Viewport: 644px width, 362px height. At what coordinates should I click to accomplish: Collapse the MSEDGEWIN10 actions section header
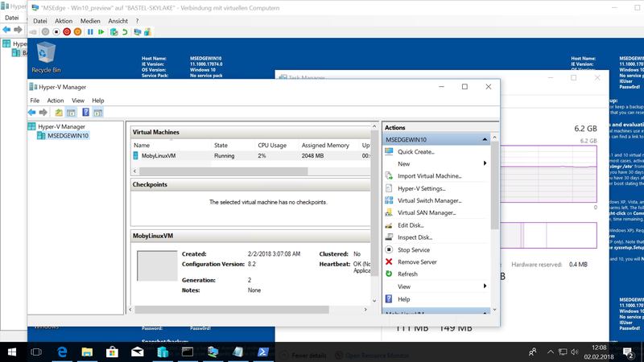point(485,139)
